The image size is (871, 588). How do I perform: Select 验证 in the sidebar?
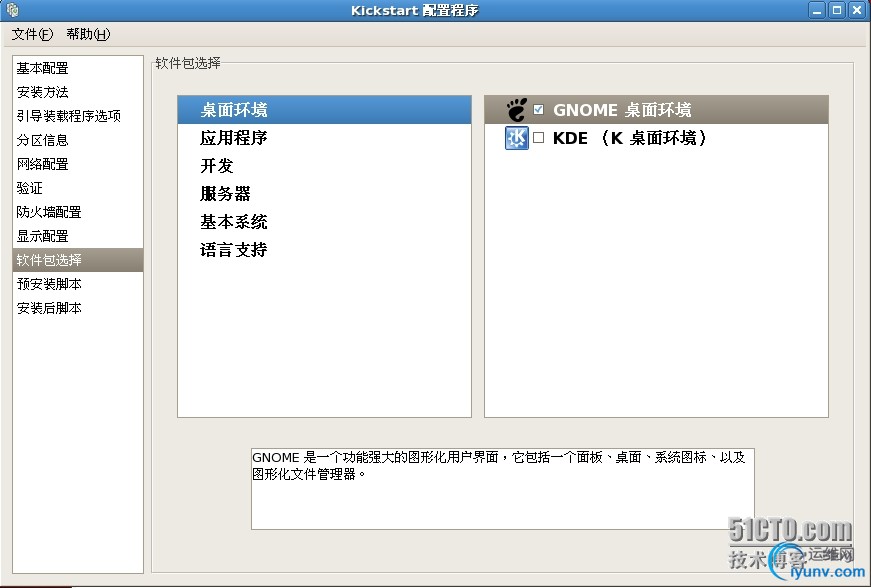coord(78,188)
